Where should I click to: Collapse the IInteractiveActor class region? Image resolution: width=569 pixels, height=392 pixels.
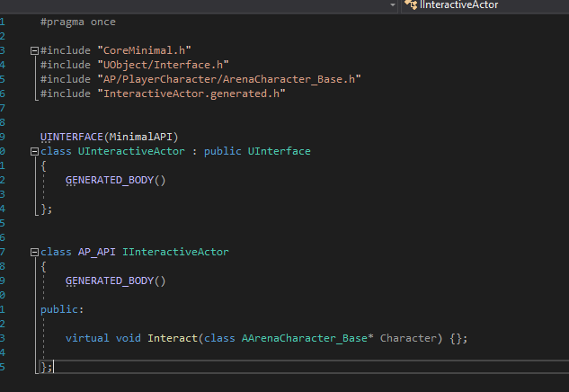tap(34, 253)
